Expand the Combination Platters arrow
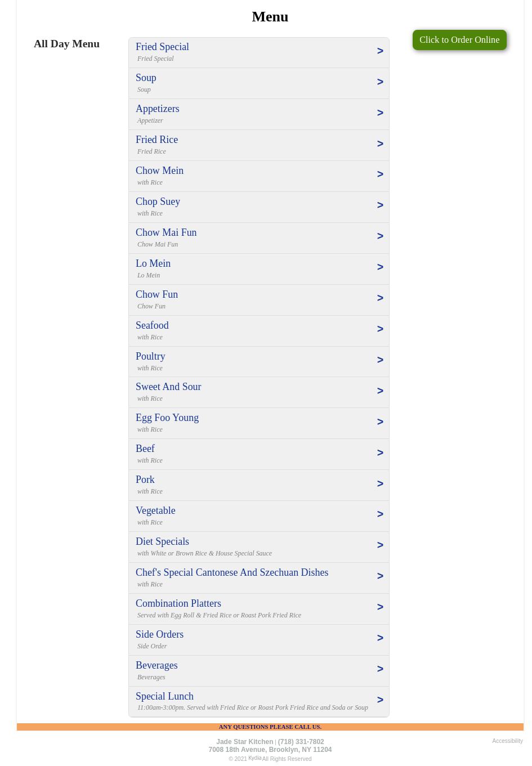Viewport: 532px width, 766px height. pos(380,607)
